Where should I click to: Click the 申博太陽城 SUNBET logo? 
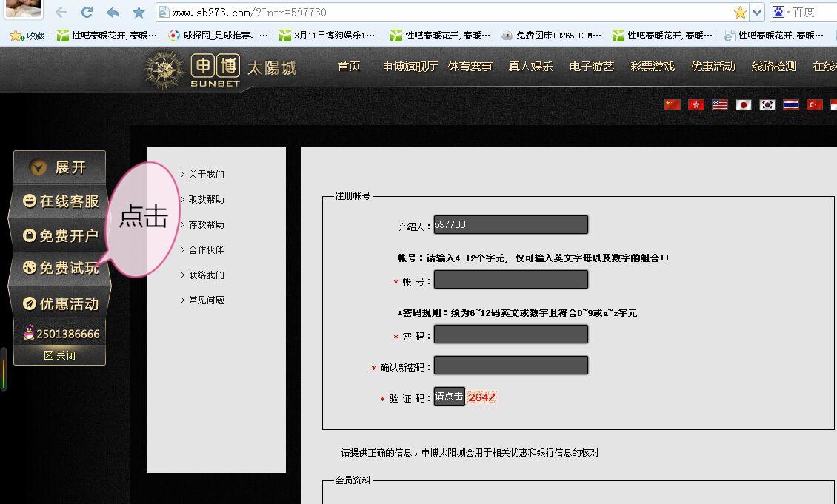(x=220, y=70)
